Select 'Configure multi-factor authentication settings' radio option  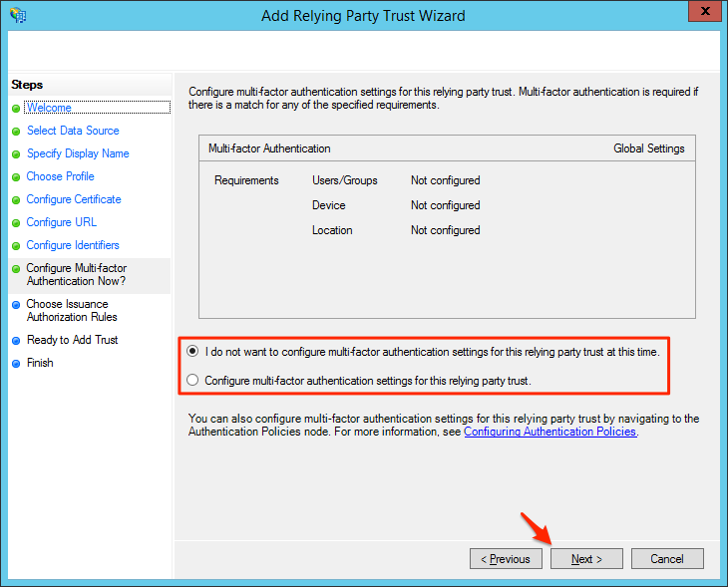point(192,380)
